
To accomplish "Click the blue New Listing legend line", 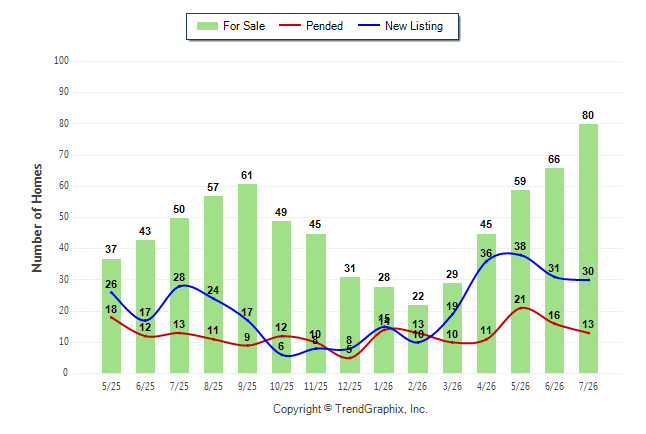I will [369, 25].
